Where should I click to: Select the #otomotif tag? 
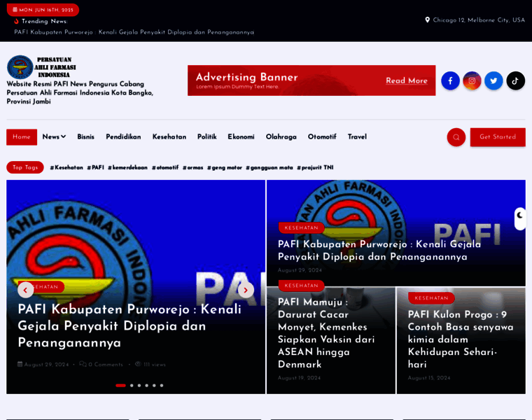click(x=165, y=167)
